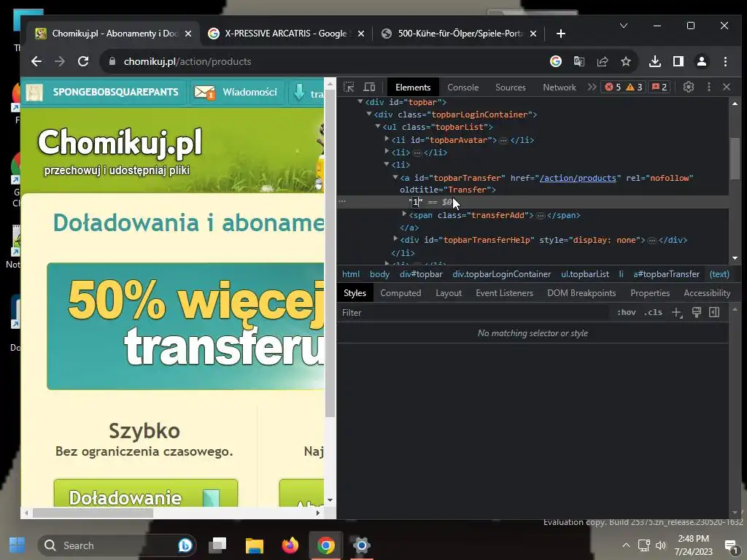The width and height of the screenshot is (747, 560).
Task: Collapse the ul class="topbarList" node
Action: coord(377,126)
